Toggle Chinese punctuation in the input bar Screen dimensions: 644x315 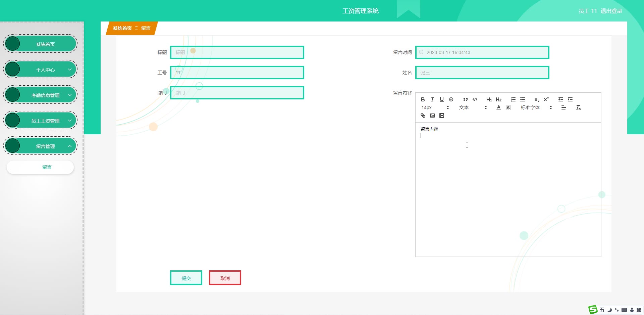pyautogui.click(x=616, y=310)
